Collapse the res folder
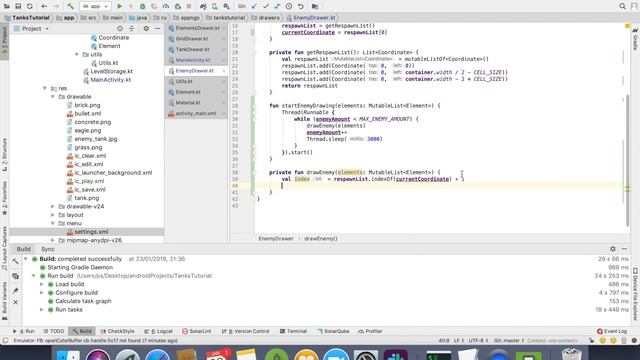This screenshot has width=640, height=360. coord(45,88)
